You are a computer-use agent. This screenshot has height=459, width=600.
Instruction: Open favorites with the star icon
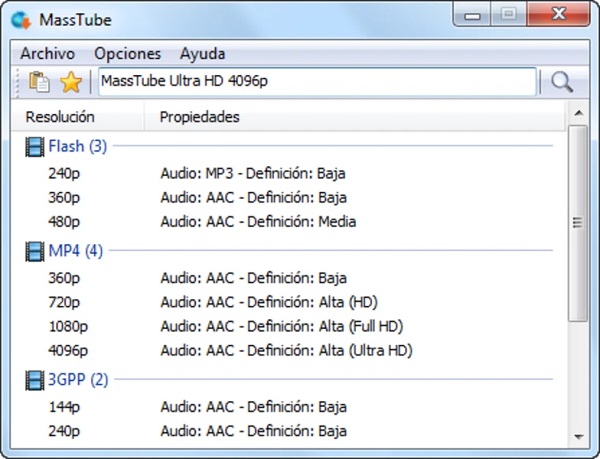point(71,82)
